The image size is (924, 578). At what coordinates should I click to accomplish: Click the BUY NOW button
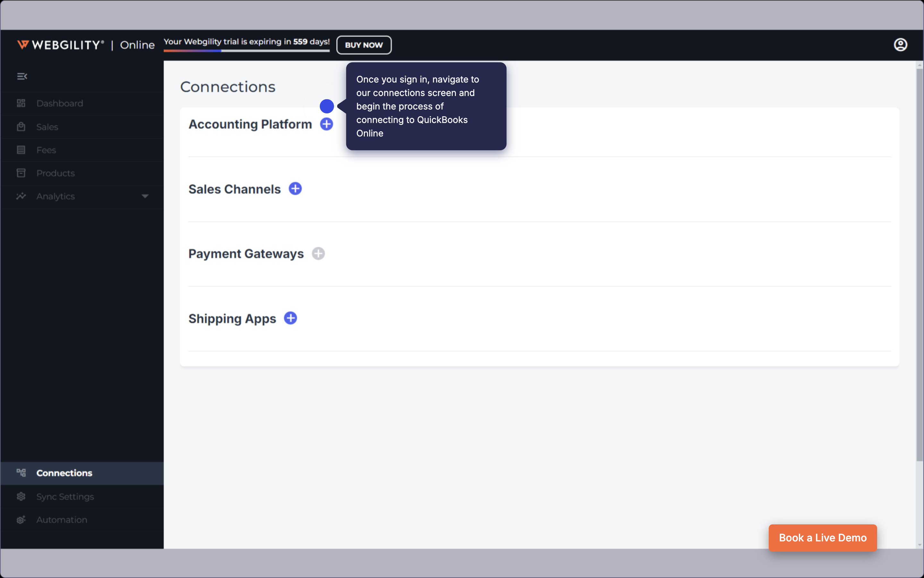(x=364, y=45)
